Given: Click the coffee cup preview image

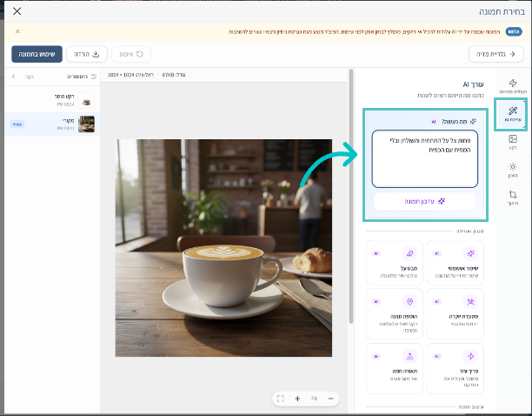Looking at the screenshot, I should click(223, 248).
